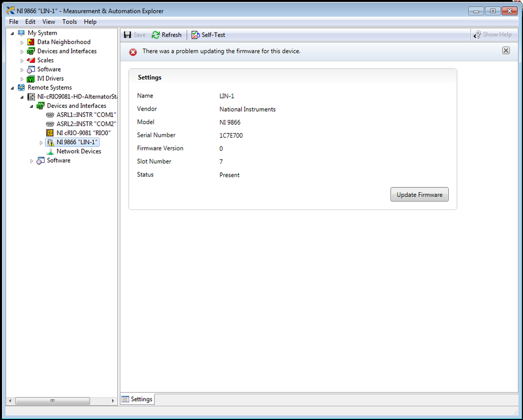Click the Scales icon
Image resolution: width=523 pixels, height=420 pixels.
coord(31,60)
